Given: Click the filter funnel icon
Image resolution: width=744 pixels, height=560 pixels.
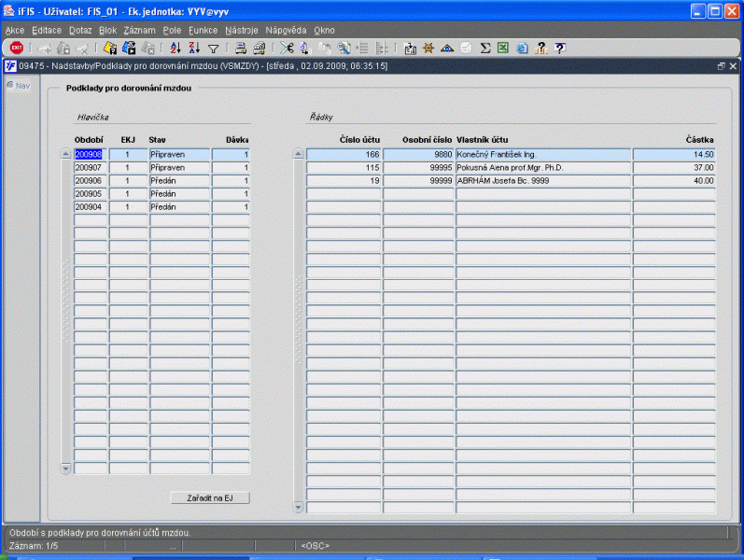Looking at the screenshot, I should (x=213, y=49).
